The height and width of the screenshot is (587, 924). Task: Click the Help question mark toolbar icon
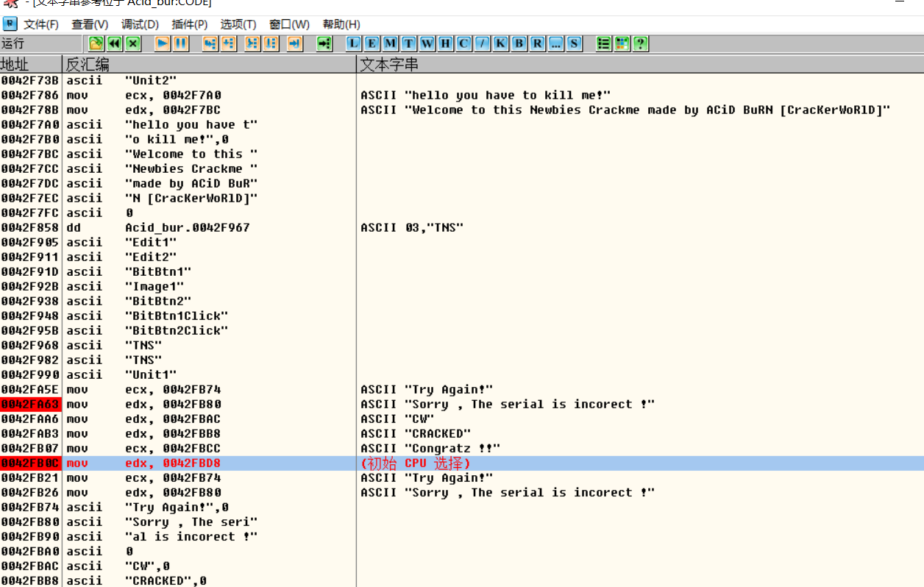(641, 43)
